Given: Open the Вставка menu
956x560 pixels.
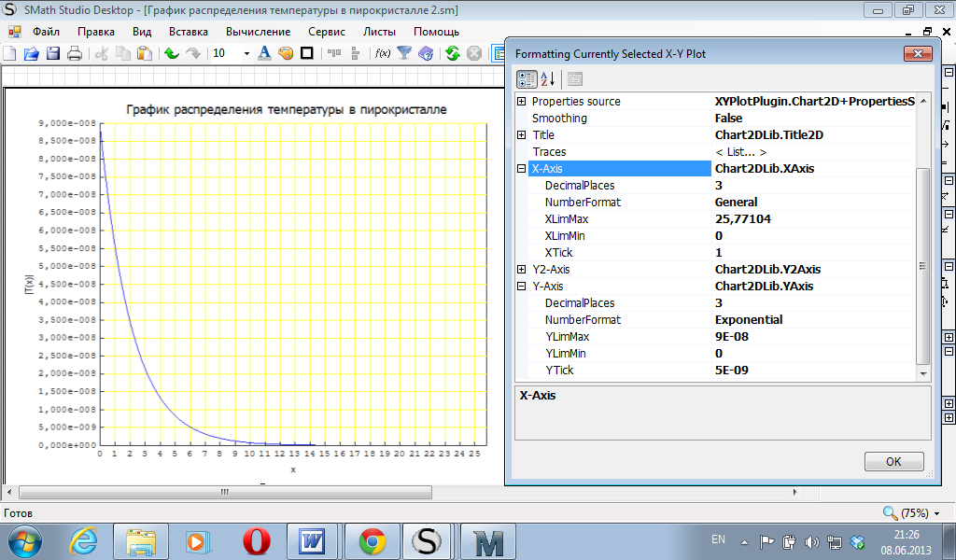Looking at the screenshot, I should click(189, 31).
